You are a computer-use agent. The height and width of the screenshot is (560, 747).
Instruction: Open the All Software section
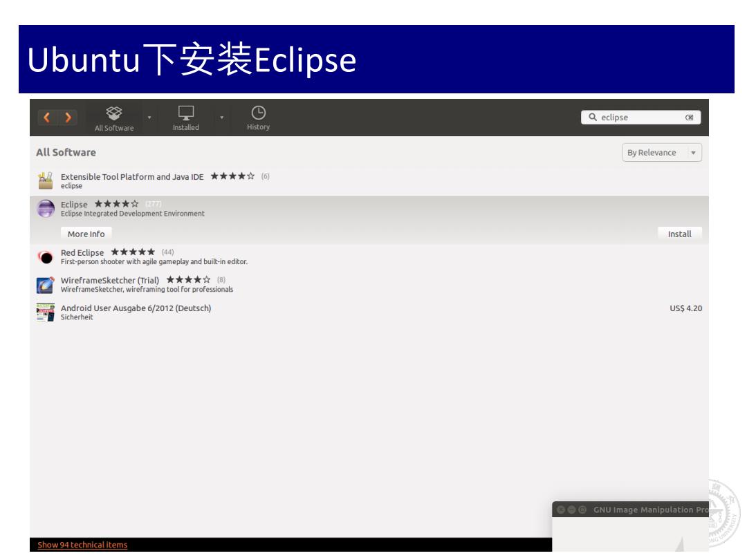coord(114,118)
